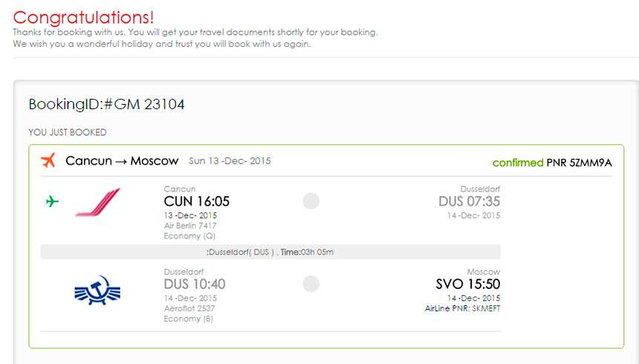Click the Sun 13-Dec-2015 travel date
Viewport: 639px width, 364px height.
pyautogui.click(x=230, y=161)
